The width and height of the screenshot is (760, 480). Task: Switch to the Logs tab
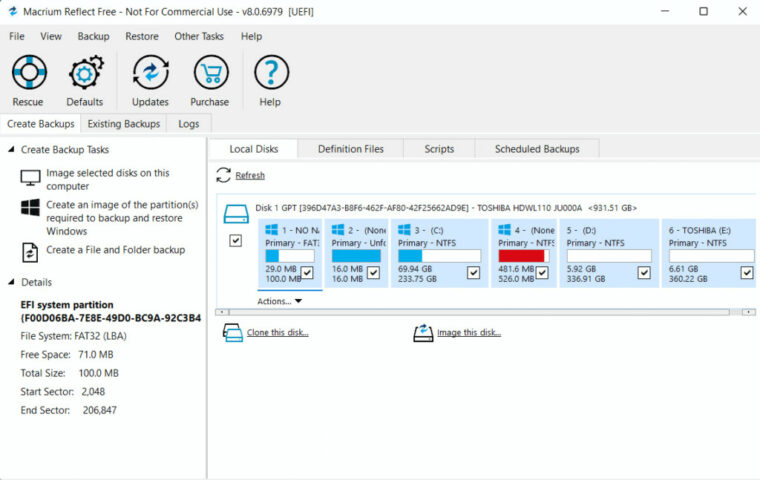pyautogui.click(x=189, y=124)
